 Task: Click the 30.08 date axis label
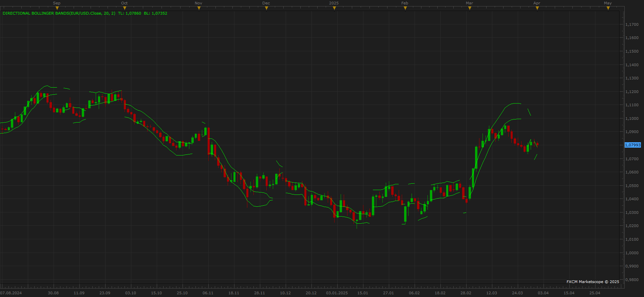point(53,293)
